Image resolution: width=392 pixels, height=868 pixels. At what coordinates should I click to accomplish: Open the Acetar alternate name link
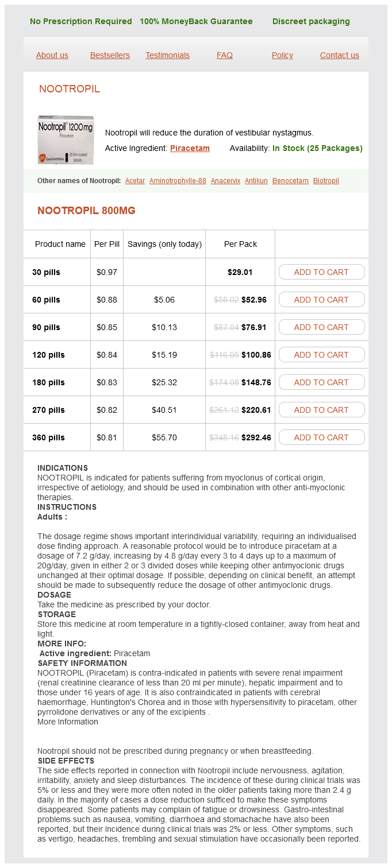click(x=135, y=181)
